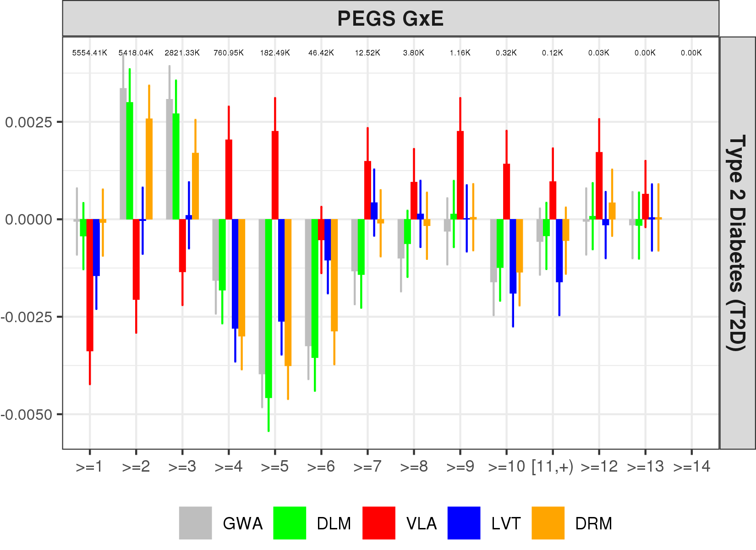The width and height of the screenshot is (756, 550).
Task: Select the orange DRM bar at >=2
Action: click(149, 170)
